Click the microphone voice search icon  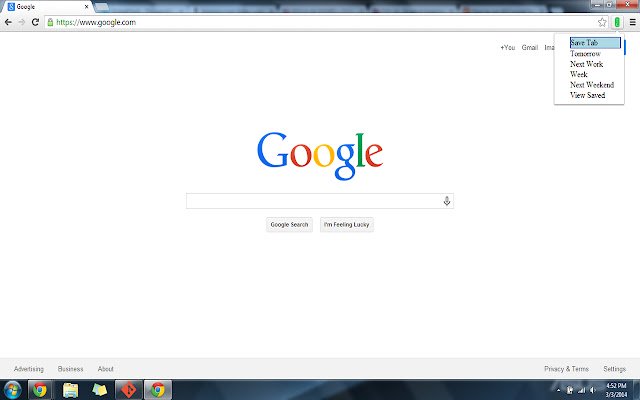447,201
